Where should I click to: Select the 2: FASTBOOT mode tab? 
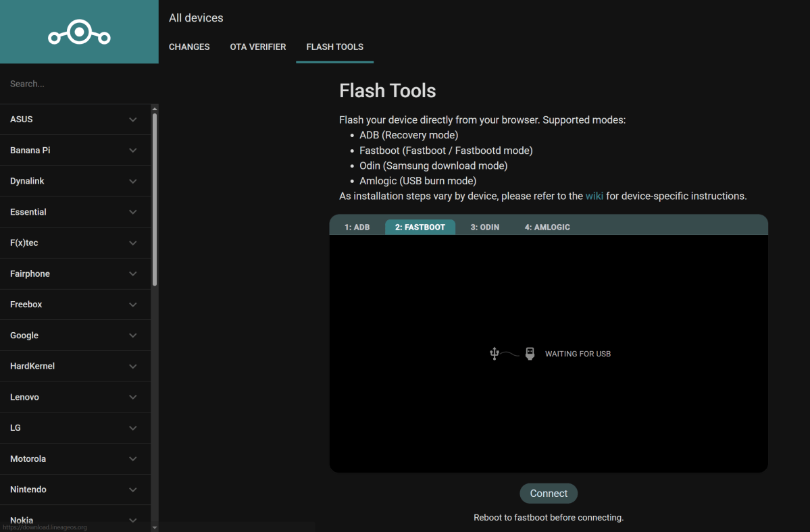tap(420, 227)
